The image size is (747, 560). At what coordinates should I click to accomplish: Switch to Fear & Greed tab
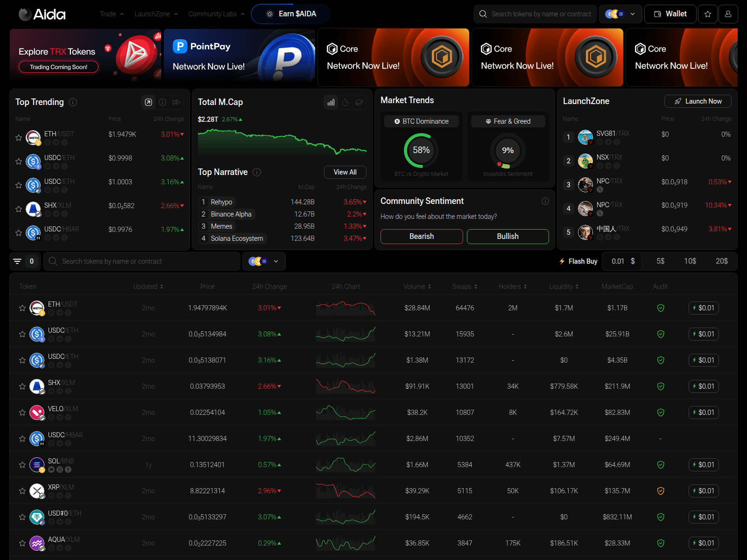click(508, 121)
